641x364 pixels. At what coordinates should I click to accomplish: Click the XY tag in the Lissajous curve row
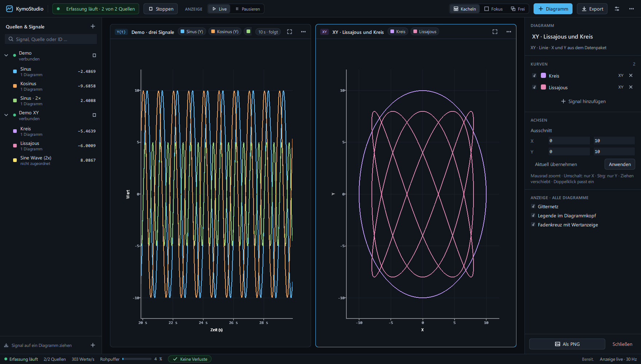pyautogui.click(x=621, y=87)
